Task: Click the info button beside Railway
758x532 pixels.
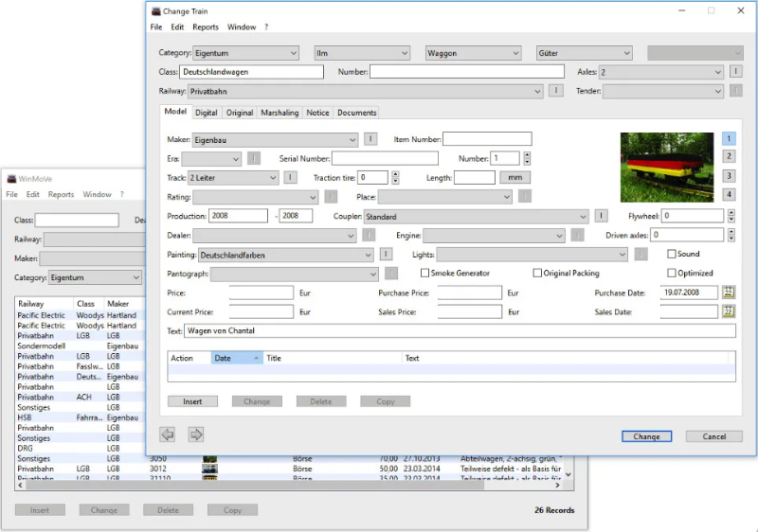Action: pos(557,92)
